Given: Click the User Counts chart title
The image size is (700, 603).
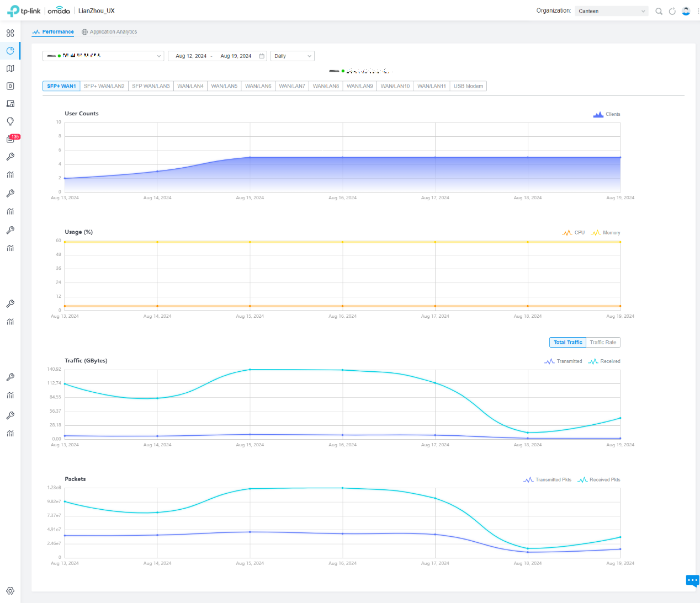Looking at the screenshot, I should coord(82,114).
